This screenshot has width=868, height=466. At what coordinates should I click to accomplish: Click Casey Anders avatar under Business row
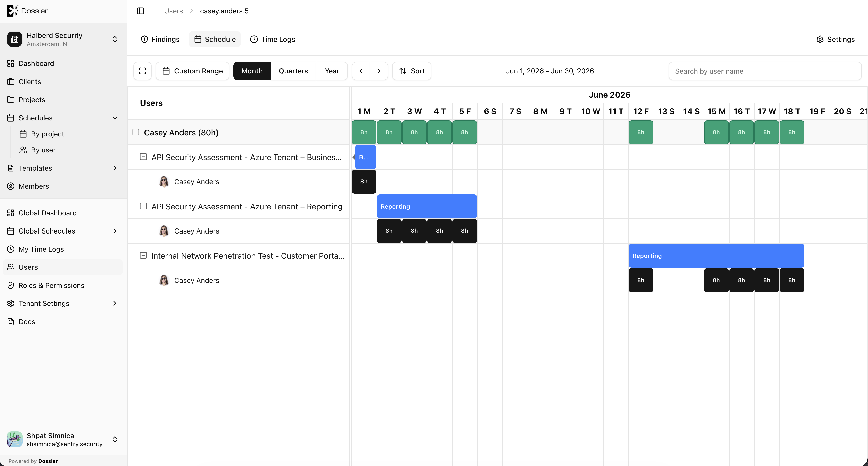[164, 181]
